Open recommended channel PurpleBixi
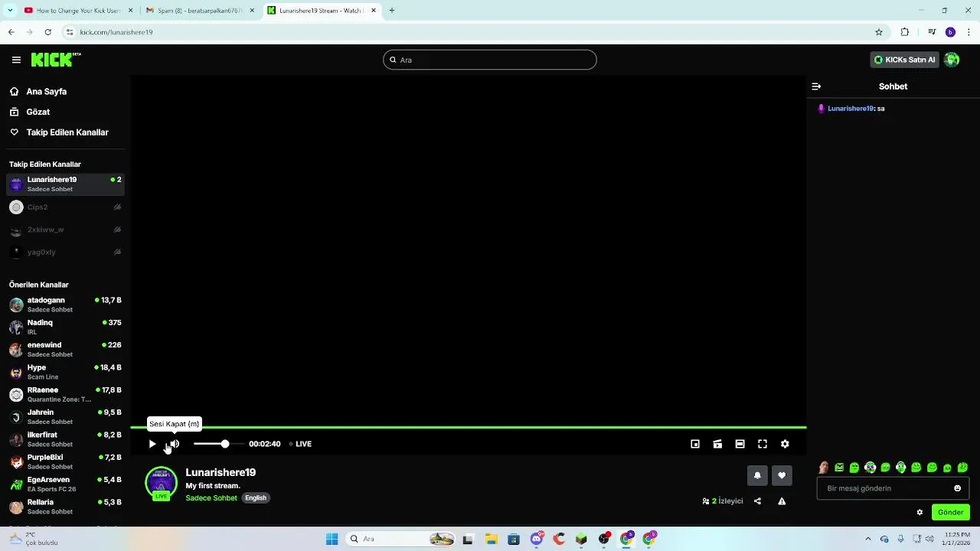 pos(65,461)
